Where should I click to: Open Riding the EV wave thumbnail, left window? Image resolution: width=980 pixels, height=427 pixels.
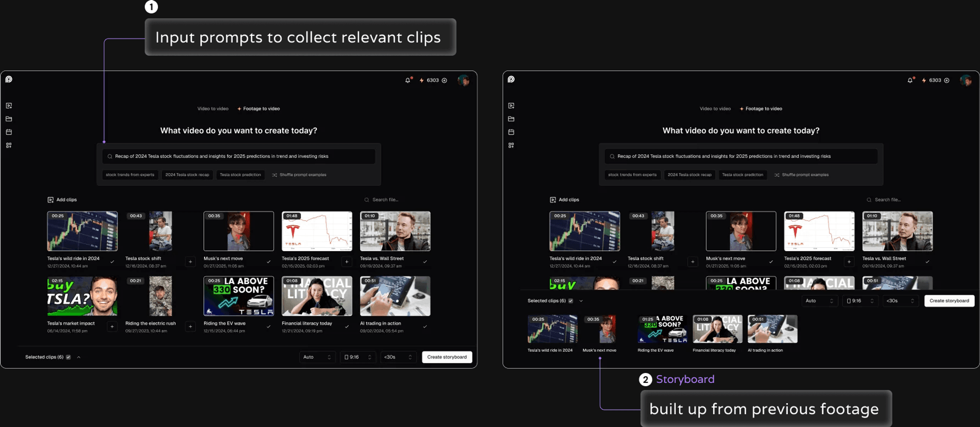[239, 296]
